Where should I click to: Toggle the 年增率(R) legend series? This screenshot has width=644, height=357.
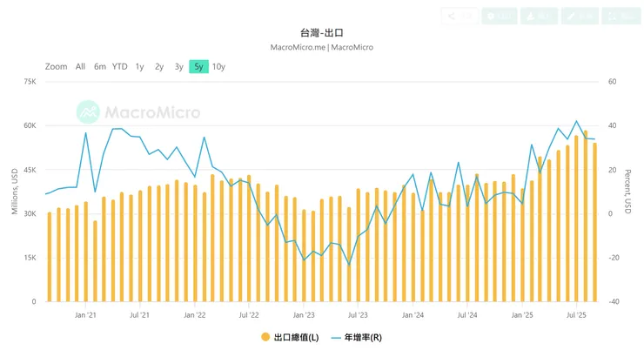coord(357,337)
